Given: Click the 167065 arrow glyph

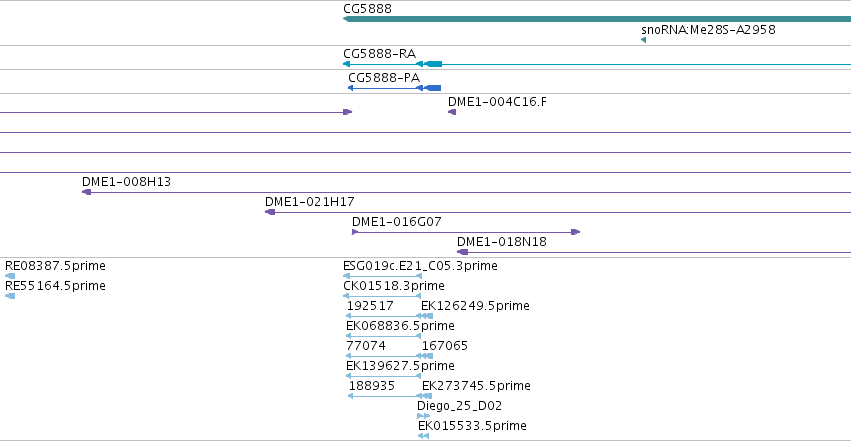Looking at the screenshot, I should pos(427,356).
